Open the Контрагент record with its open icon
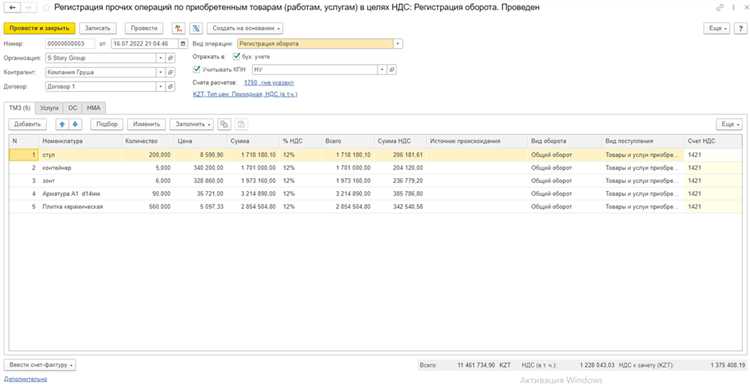The height and width of the screenshot is (384, 750). tap(170, 72)
